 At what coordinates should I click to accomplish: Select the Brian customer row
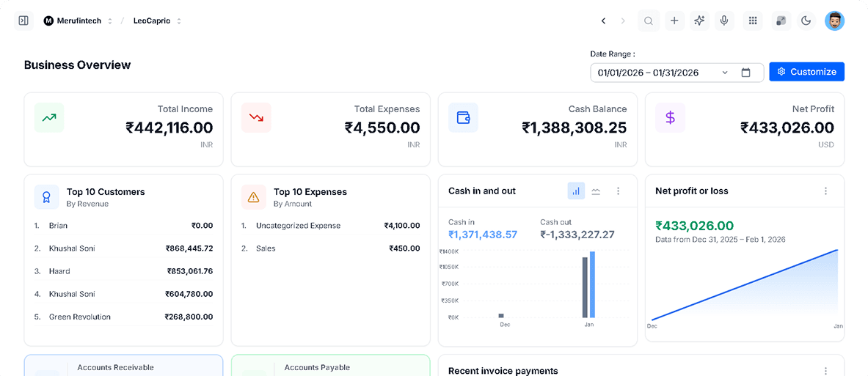click(x=123, y=226)
